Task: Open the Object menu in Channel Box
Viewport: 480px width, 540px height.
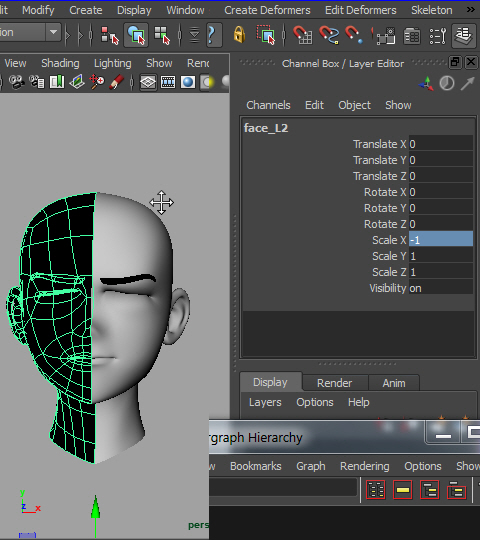Action: 354,105
